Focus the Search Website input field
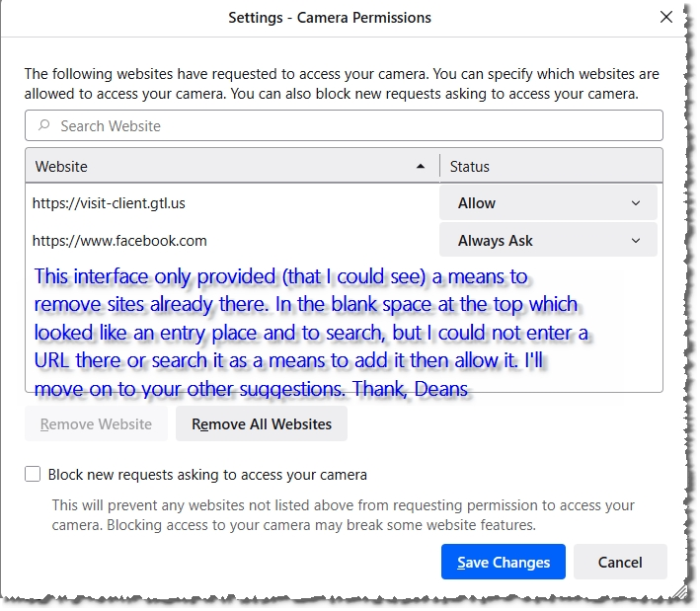Image resolution: width=700 pixels, height=611 pixels. tap(346, 126)
